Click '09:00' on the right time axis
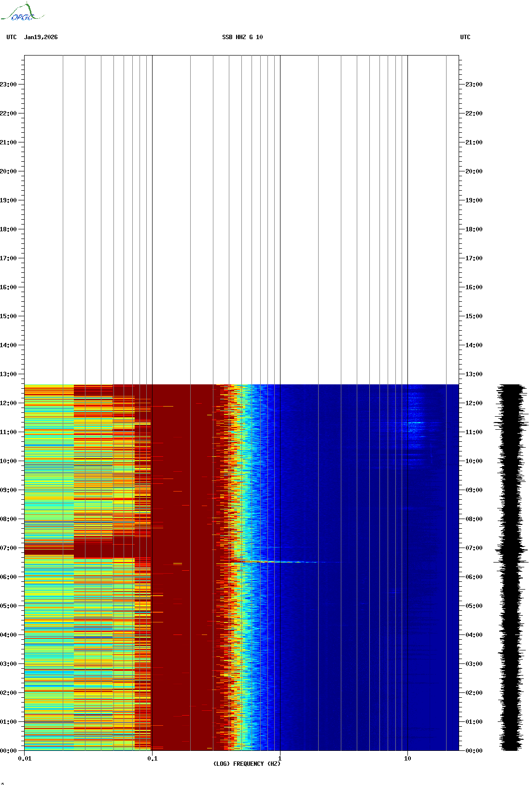Viewport: 532px width, 789px height. click(474, 490)
